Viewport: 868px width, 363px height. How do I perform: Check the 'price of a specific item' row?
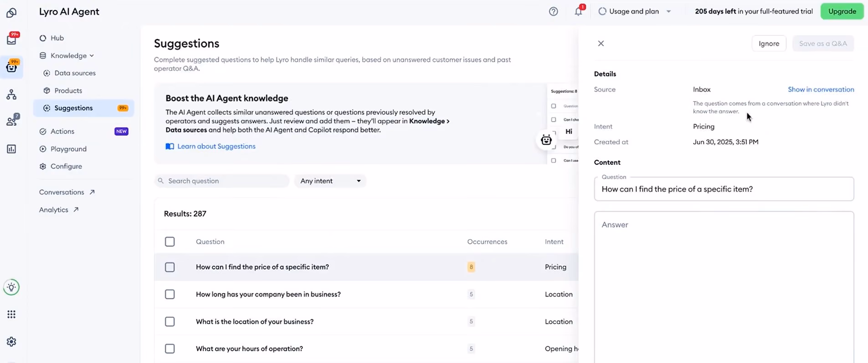(x=170, y=267)
